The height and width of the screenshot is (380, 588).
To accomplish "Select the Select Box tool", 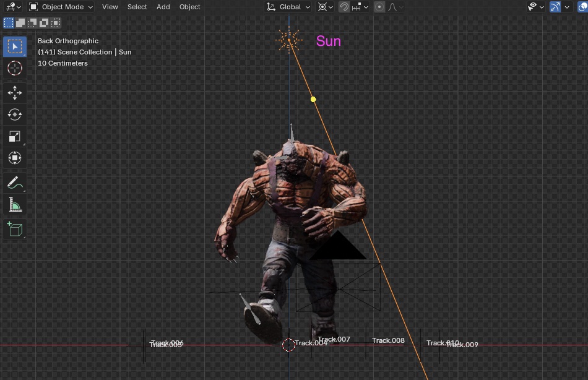I will click(x=15, y=46).
